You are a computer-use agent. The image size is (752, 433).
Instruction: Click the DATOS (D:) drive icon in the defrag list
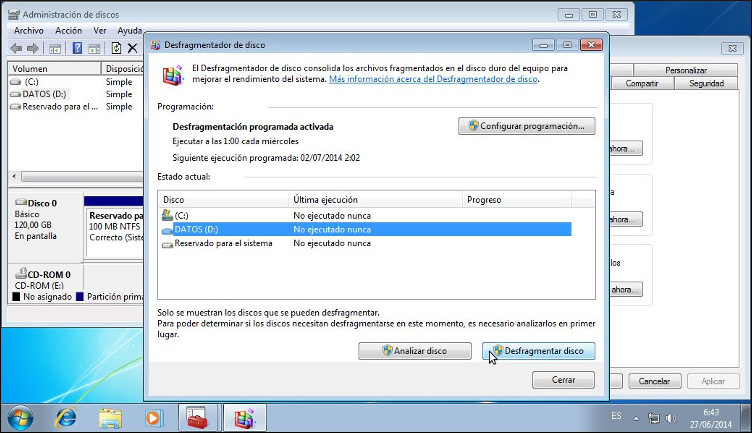167,230
